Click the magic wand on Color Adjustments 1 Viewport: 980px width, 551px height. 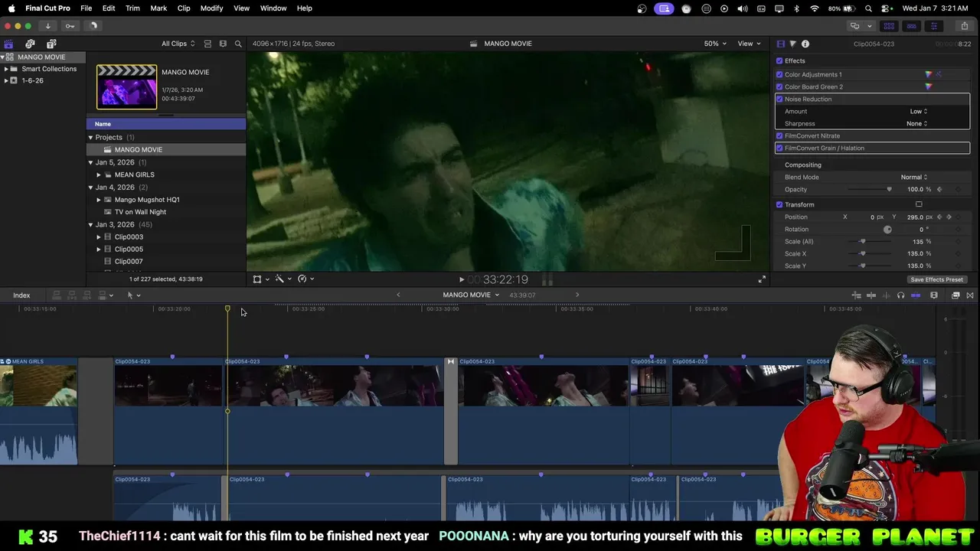[939, 74]
